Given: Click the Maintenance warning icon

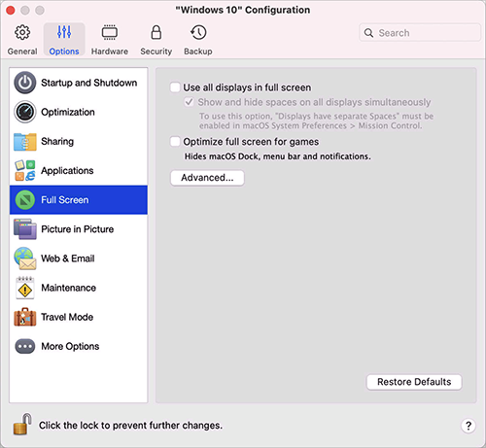Looking at the screenshot, I should 25,288.
